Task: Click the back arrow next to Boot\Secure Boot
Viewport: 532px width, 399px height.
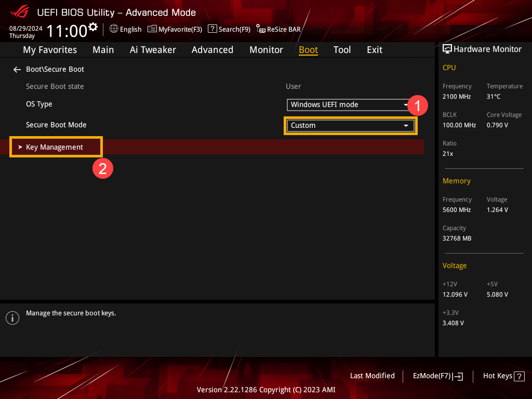Action: (x=17, y=70)
